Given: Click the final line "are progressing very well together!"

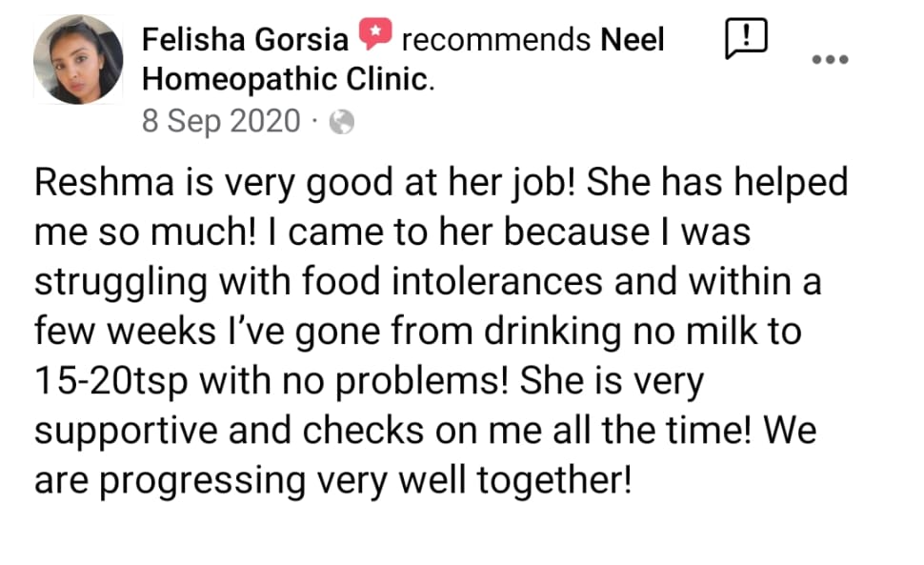Looking at the screenshot, I should pyautogui.click(x=332, y=481).
